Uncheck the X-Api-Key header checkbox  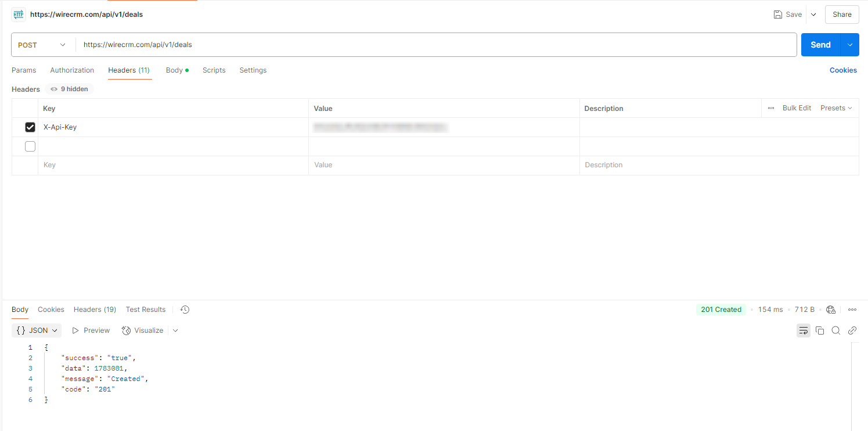30,127
